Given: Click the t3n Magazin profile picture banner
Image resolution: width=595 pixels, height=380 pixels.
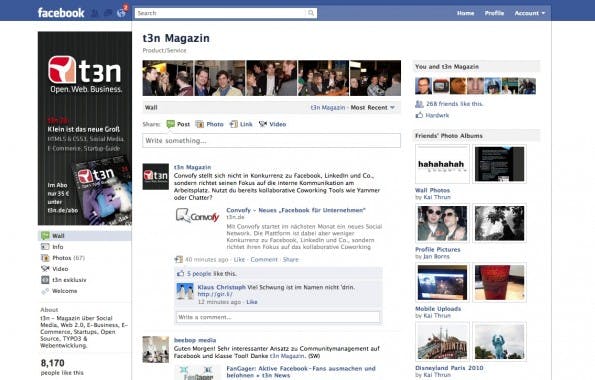Looking at the screenshot, I should 85,128.
